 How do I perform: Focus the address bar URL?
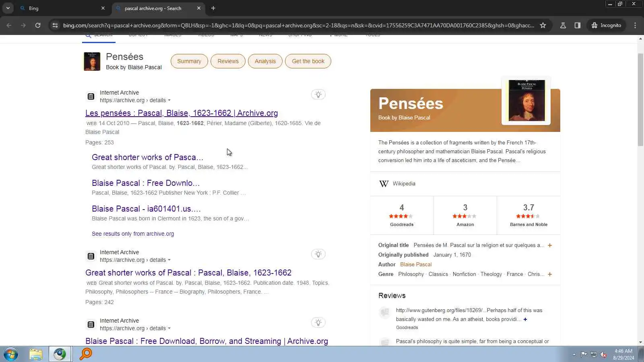299,25
